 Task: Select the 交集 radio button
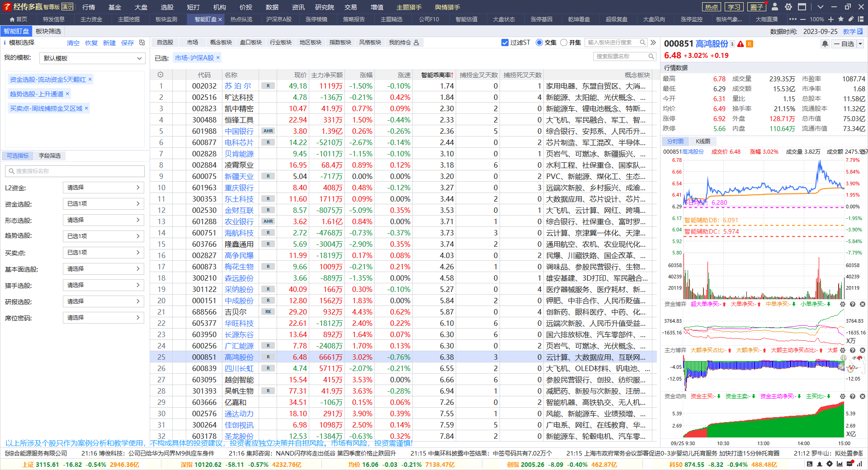point(539,42)
